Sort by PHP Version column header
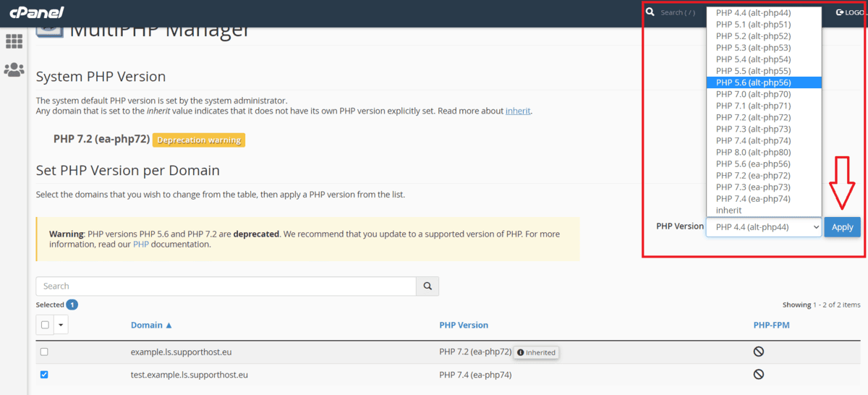Screen dimensions: 868x395 click(464, 325)
